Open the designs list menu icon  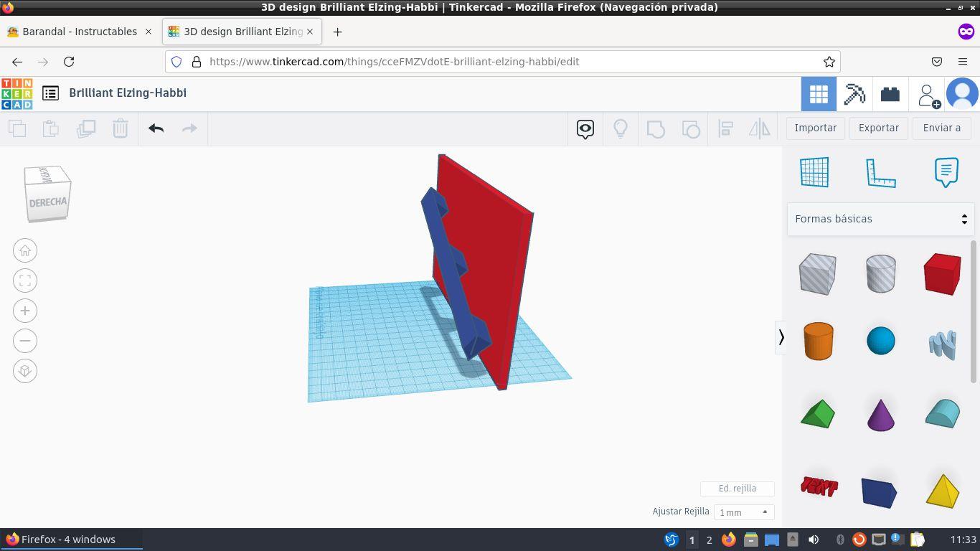[50, 93]
